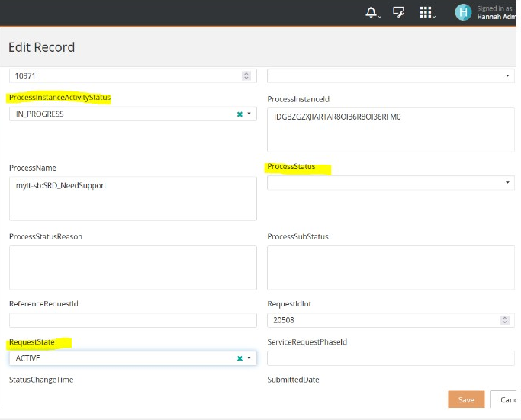Focus the ProcessName text area
Viewport: 521px width, 420px height.
[133, 198]
